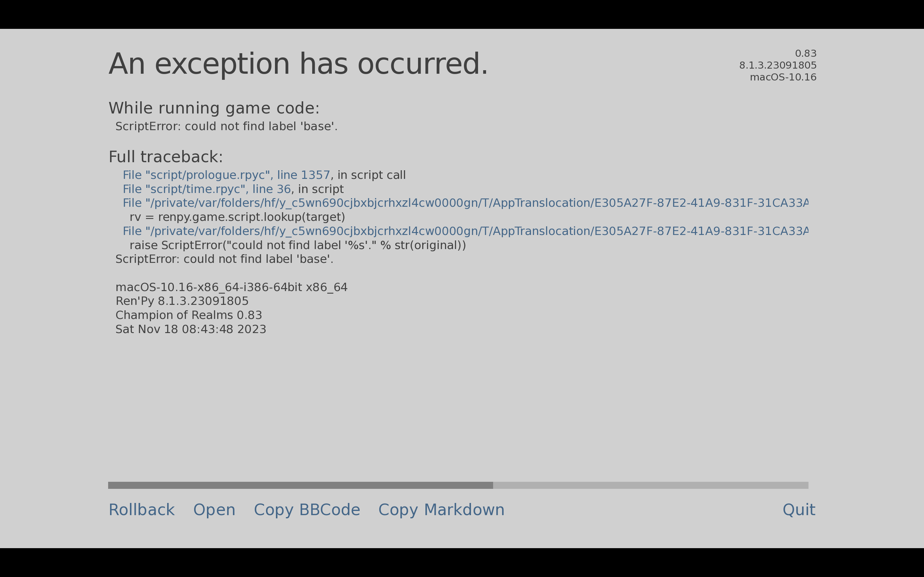The width and height of the screenshot is (924, 577).
Task: Open the prologue.rpyc line 1357 link
Action: point(226,175)
